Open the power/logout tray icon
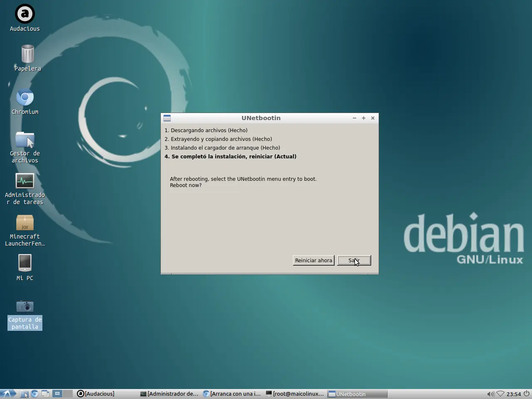 527,394
